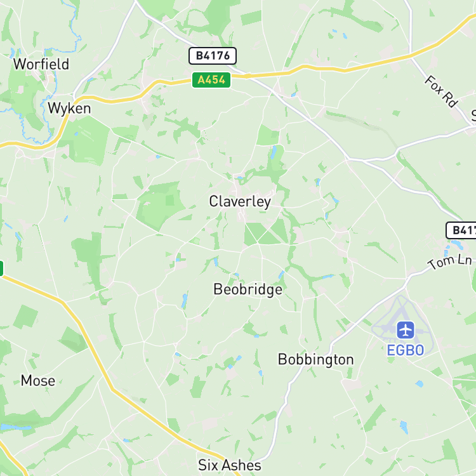This screenshot has width=476, height=476.
Task: Click the B4176 road badge near top
Action: [x=213, y=56]
